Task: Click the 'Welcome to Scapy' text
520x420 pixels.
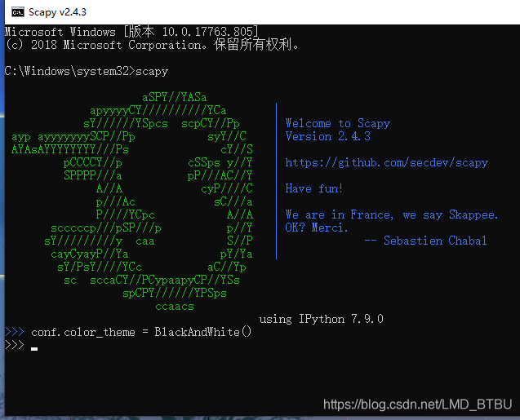Action: click(x=338, y=123)
